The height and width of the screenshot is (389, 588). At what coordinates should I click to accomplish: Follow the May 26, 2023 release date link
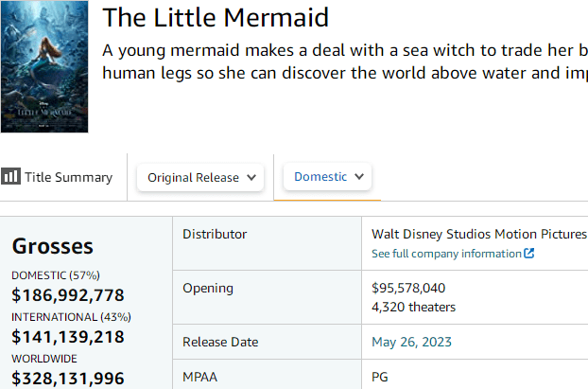point(411,342)
